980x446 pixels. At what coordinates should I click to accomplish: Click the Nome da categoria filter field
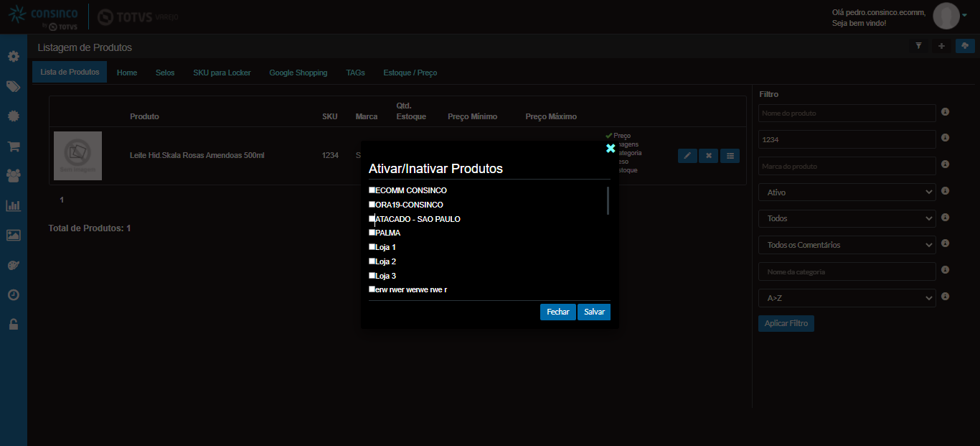pyautogui.click(x=847, y=271)
